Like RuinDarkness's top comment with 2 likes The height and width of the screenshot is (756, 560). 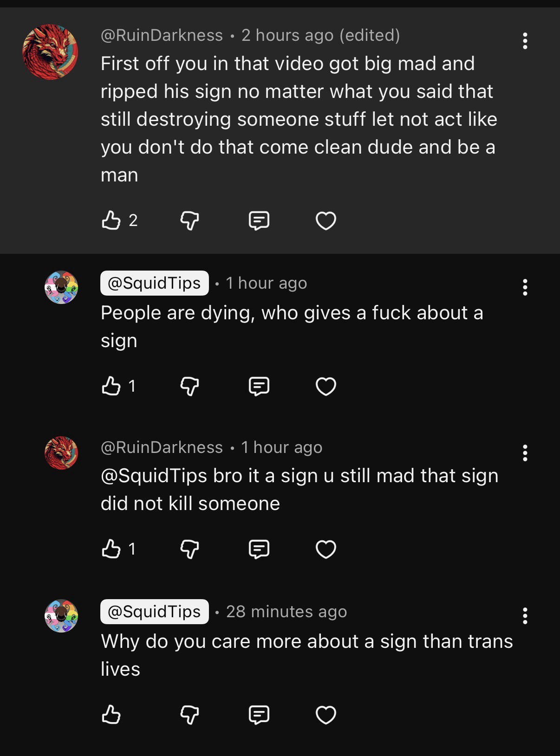(x=111, y=220)
